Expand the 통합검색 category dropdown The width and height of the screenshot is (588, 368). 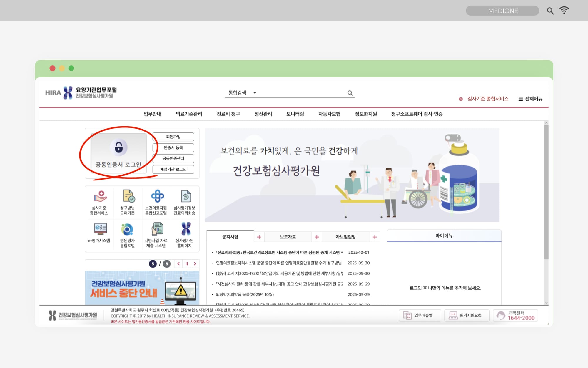[x=255, y=93]
